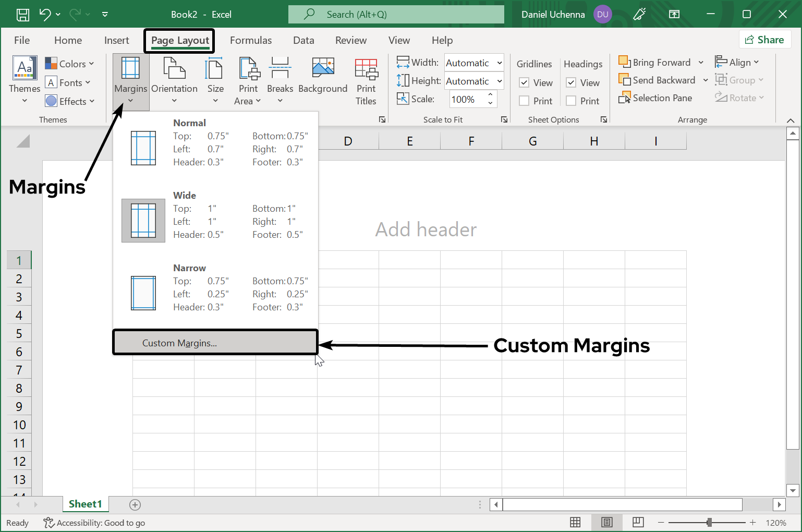Open the File menu
The height and width of the screenshot is (532, 802).
[21, 40]
